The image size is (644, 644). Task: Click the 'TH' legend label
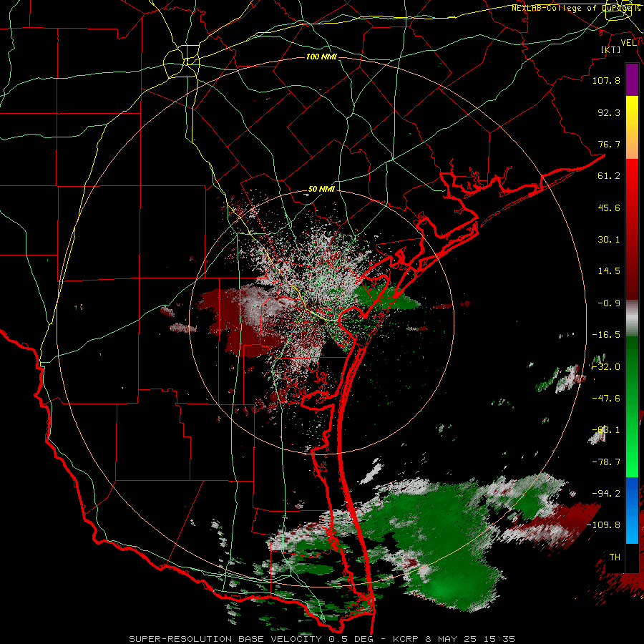click(x=615, y=557)
